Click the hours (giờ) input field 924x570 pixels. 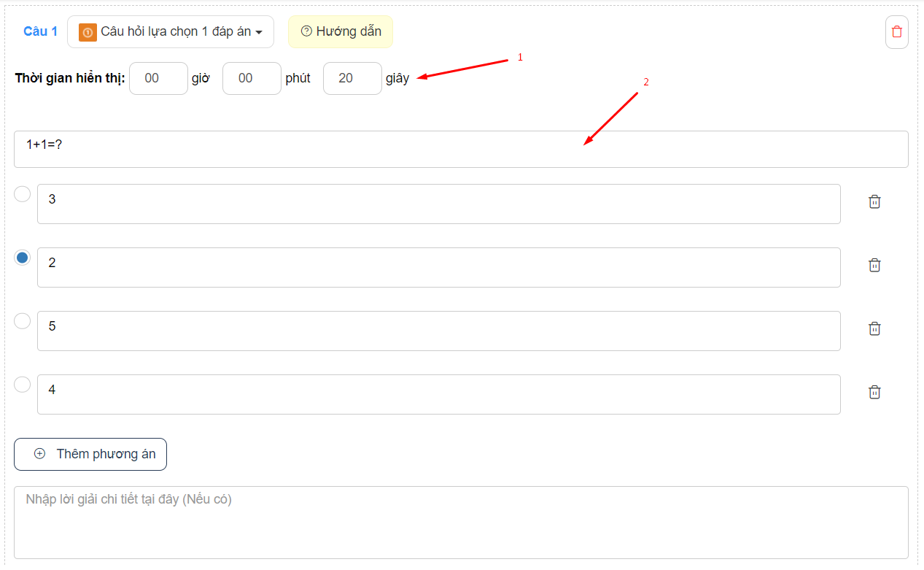[x=158, y=78]
